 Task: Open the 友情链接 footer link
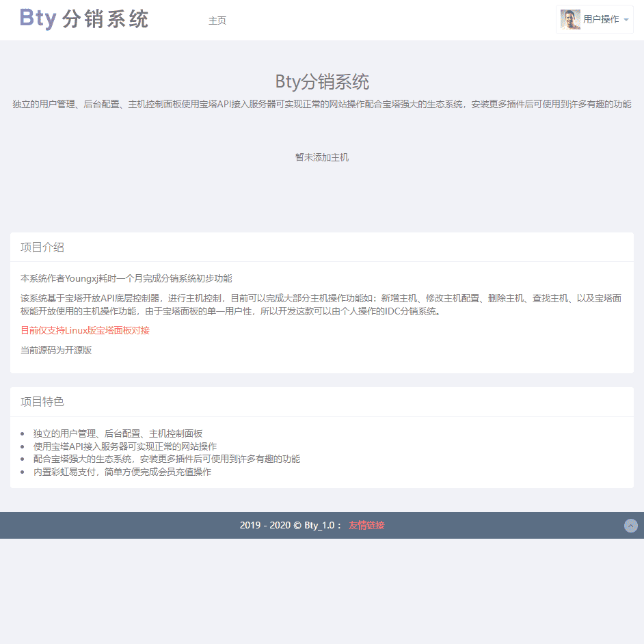[x=366, y=525]
